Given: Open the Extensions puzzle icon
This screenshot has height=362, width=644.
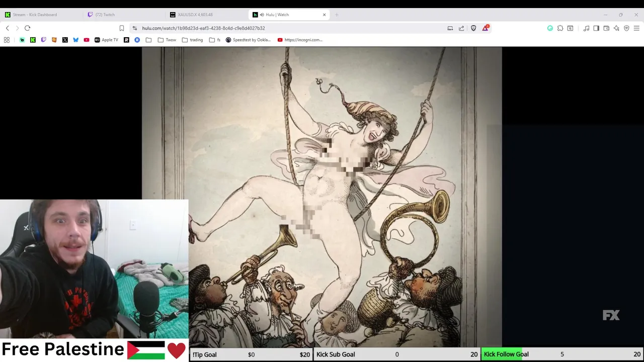Looking at the screenshot, I should point(560,28).
